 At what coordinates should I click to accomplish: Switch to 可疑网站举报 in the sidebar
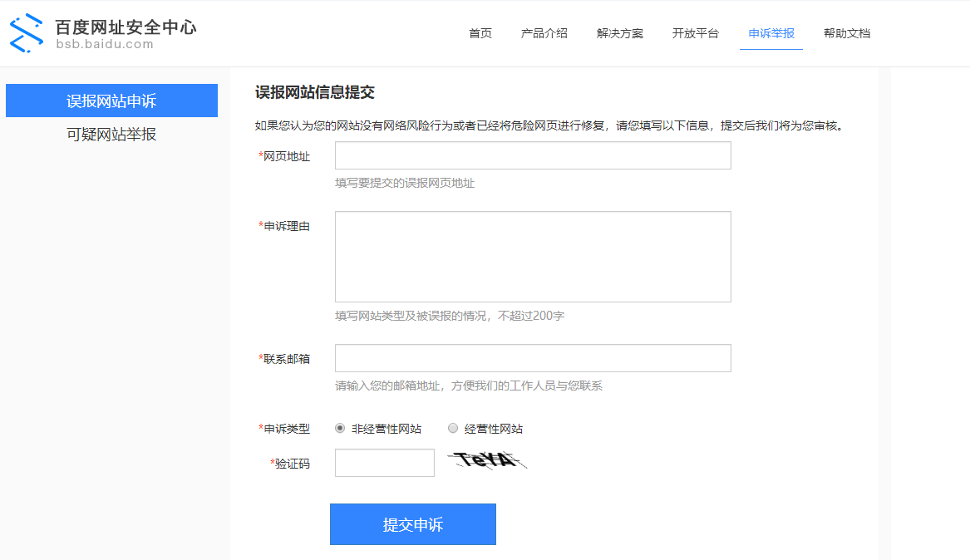pos(111,135)
